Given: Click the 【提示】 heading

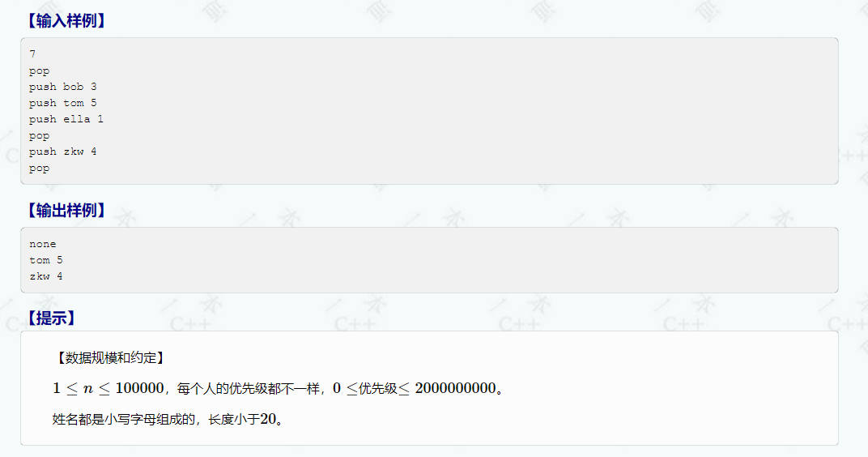Looking at the screenshot, I should (x=51, y=318).
